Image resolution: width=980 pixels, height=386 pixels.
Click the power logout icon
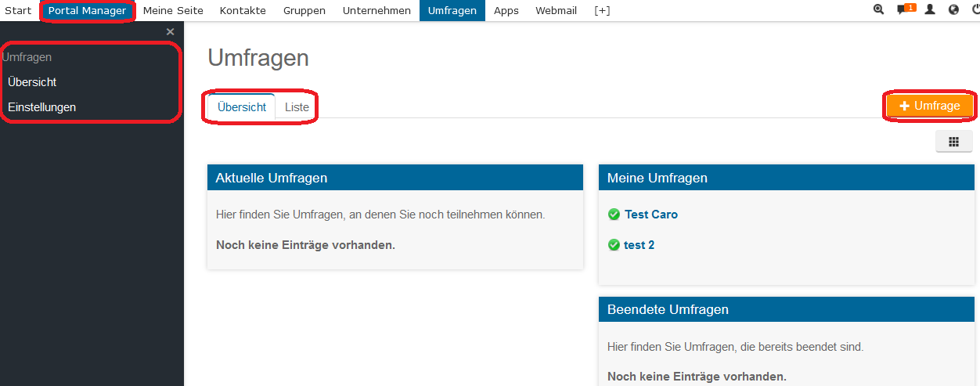(x=975, y=10)
